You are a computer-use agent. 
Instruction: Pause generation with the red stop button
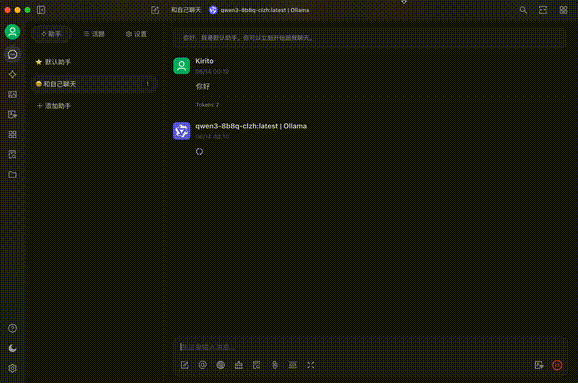pos(557,365)
